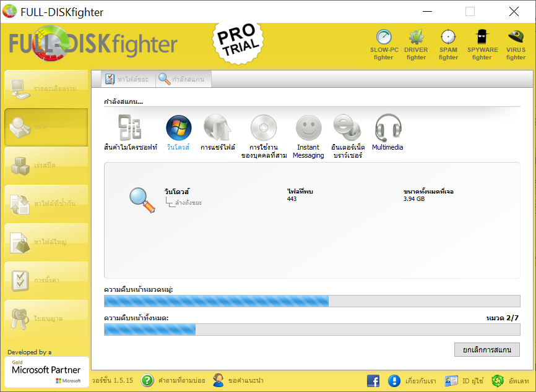The height and width of the screenshot is (392, 536).
Task: Open the หาไฟล์ที่ซ้ำกัน duplicate finder
Action: coord(46,203)
